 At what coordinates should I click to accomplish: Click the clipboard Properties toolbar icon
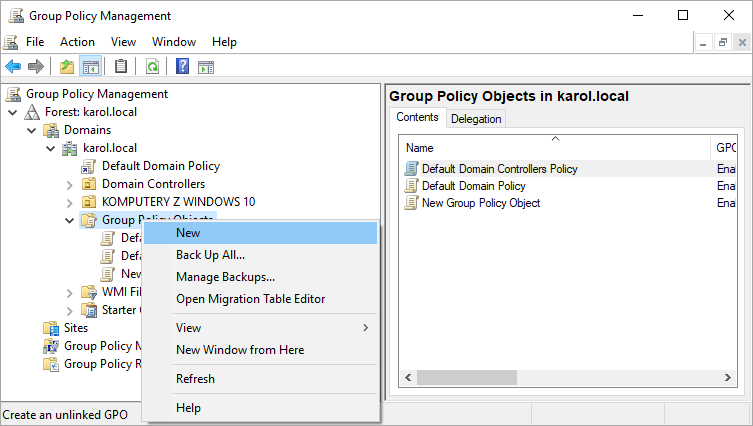pos(121,67)
